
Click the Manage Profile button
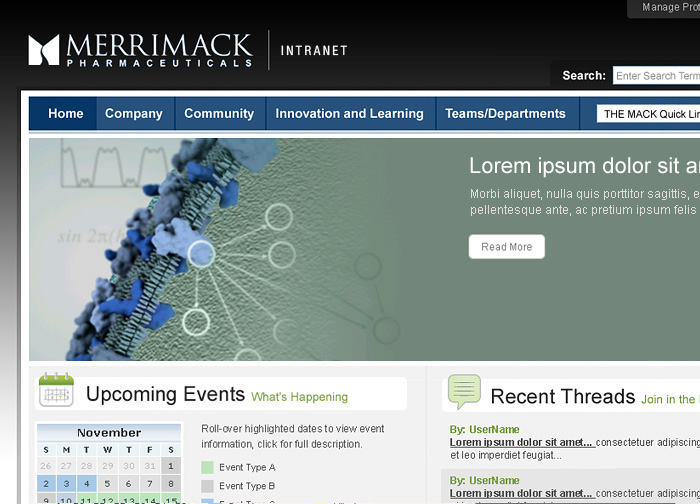point(664,8)
